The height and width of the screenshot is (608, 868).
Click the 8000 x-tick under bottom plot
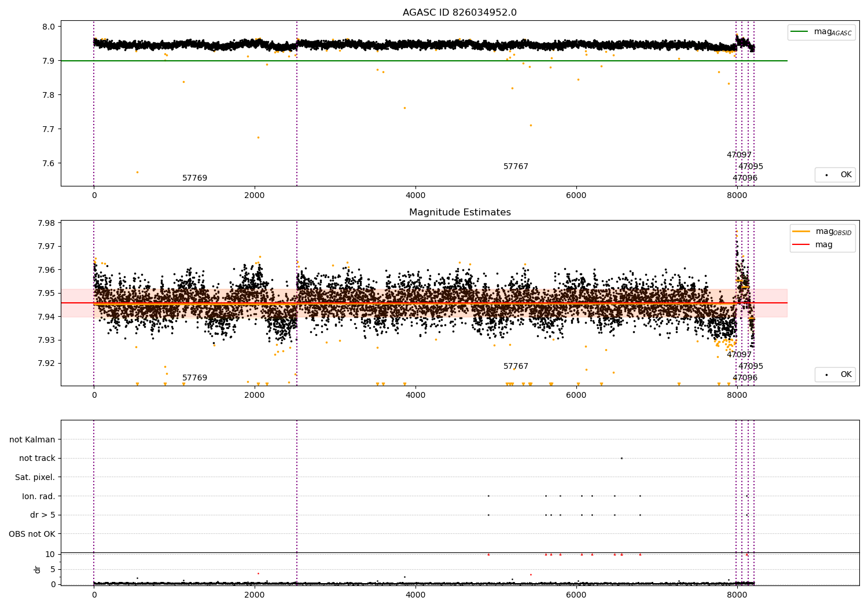coord(737,595)
